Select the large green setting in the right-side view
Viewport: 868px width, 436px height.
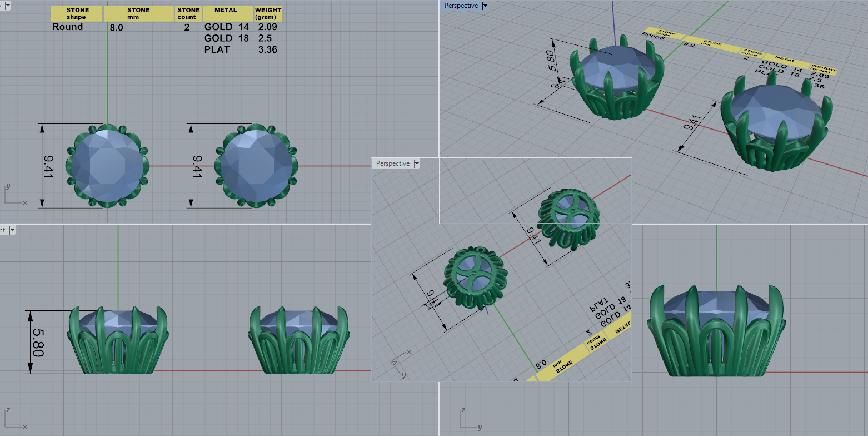tap(716, 331)
